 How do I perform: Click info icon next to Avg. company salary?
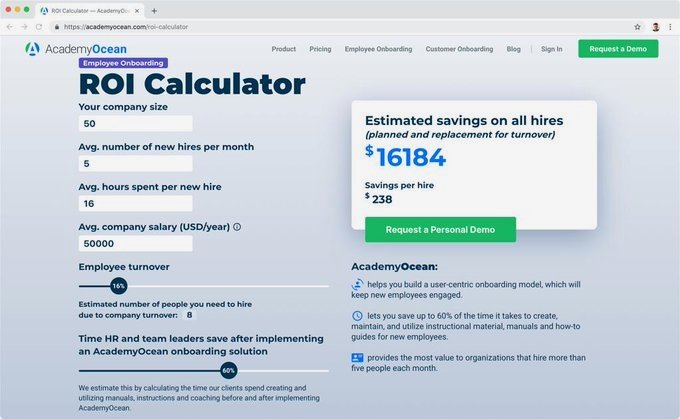237,226
